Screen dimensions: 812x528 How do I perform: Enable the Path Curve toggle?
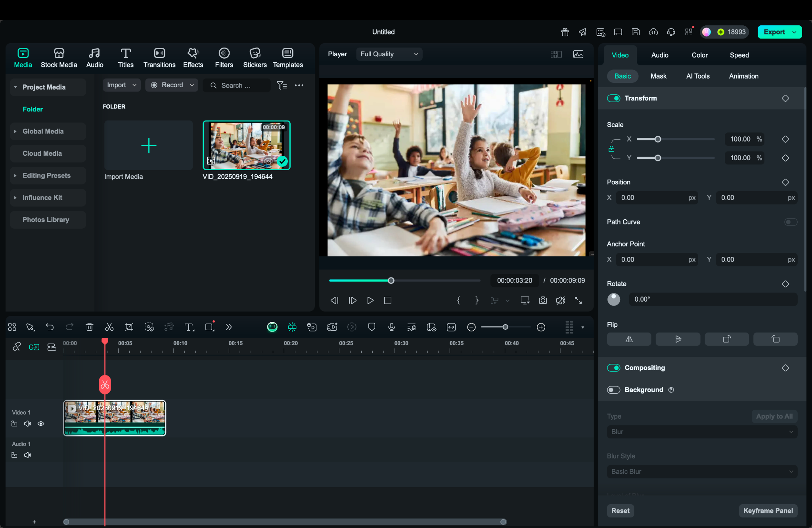[791, 222]
